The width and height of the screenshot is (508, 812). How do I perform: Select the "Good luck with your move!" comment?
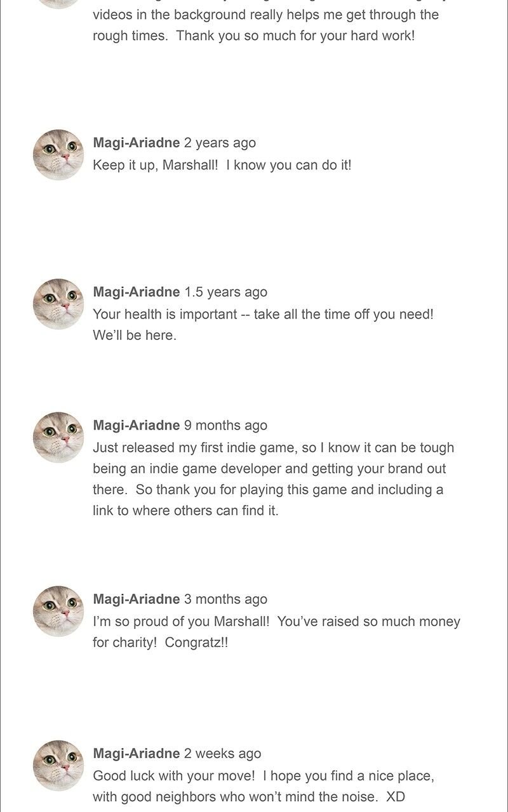point(263,786)
